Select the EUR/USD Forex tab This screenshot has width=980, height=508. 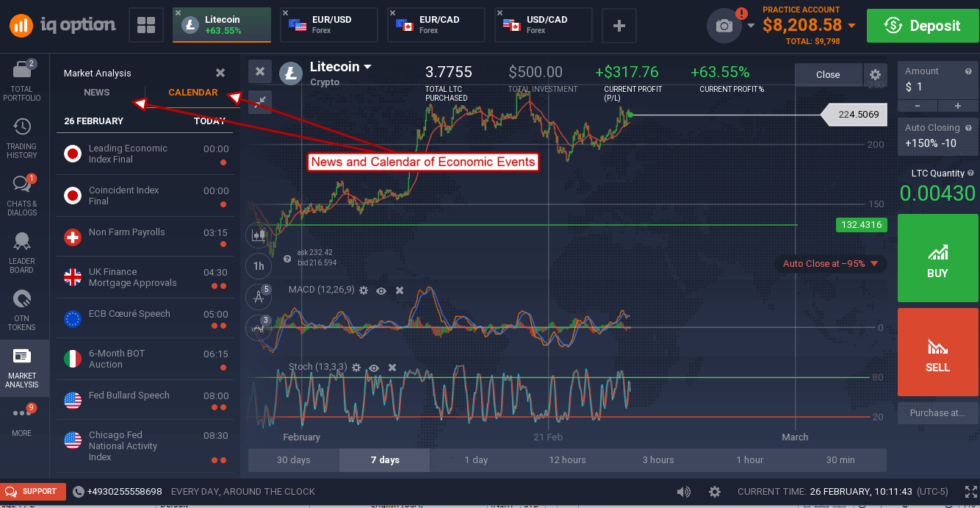[x=329, y=26]
